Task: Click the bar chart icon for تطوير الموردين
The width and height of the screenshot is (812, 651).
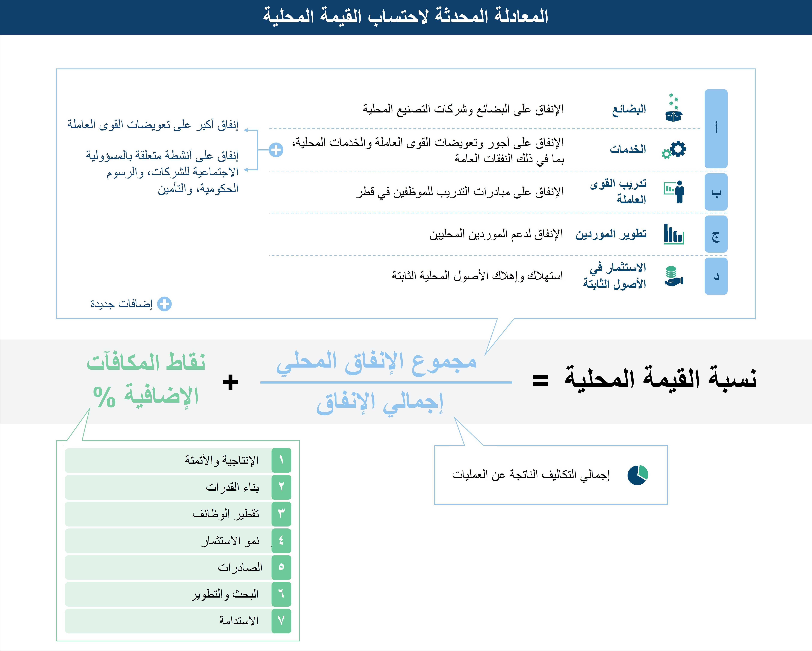Action: pos(674,234)
